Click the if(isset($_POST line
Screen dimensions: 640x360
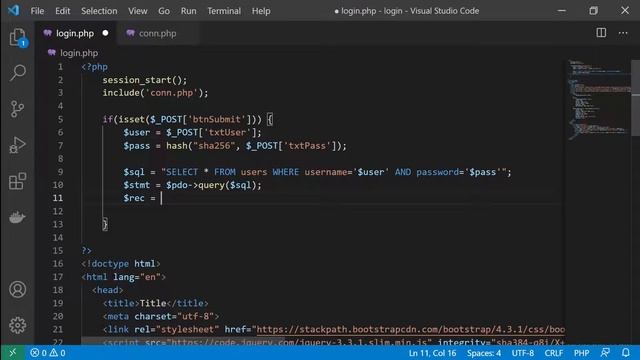click(x=187, y=119)
